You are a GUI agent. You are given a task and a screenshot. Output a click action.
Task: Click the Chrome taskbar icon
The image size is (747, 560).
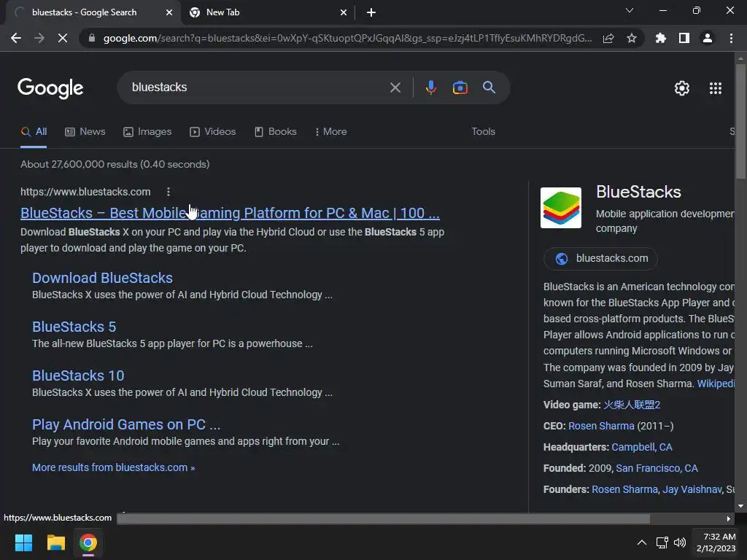coord(88,542)
